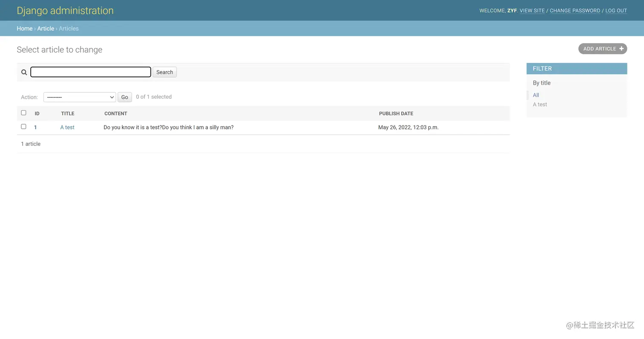Open the Action dropdown menu

click(x=80, y=97)
